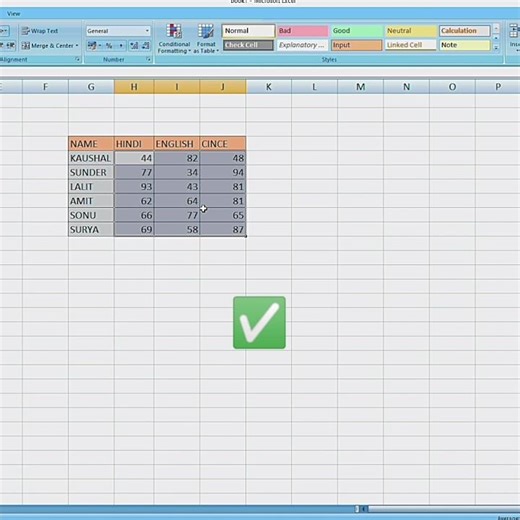Screen dimensions: 520x520
Task: Apply Accounting Number Format icon
Action: coord(92,45)
